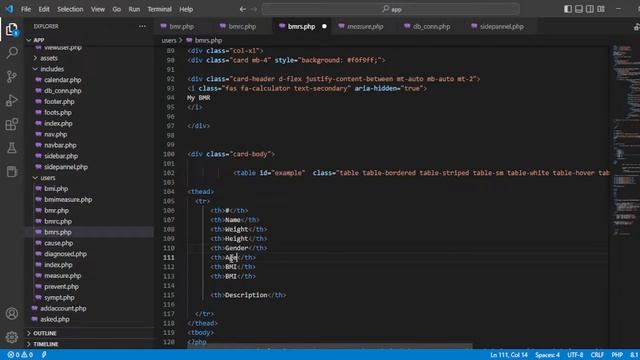Open the Run menu
The width and height of the screenshot is (640, 360).
click(x=134, y=9)
